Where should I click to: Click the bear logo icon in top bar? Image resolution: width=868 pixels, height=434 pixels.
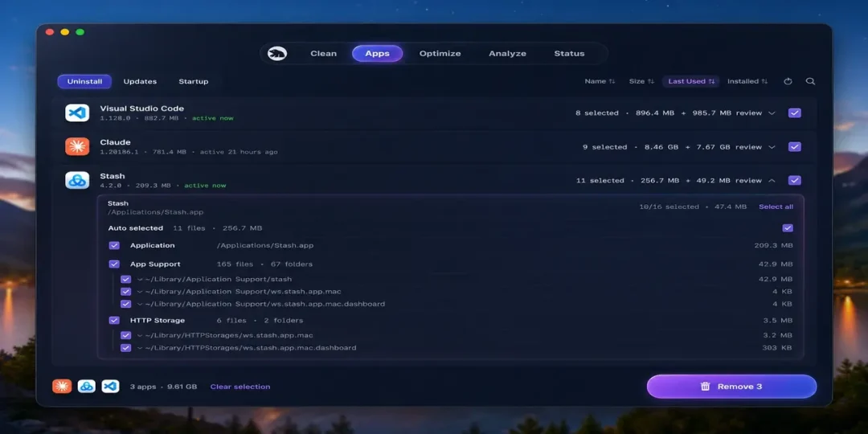(277, 54)
